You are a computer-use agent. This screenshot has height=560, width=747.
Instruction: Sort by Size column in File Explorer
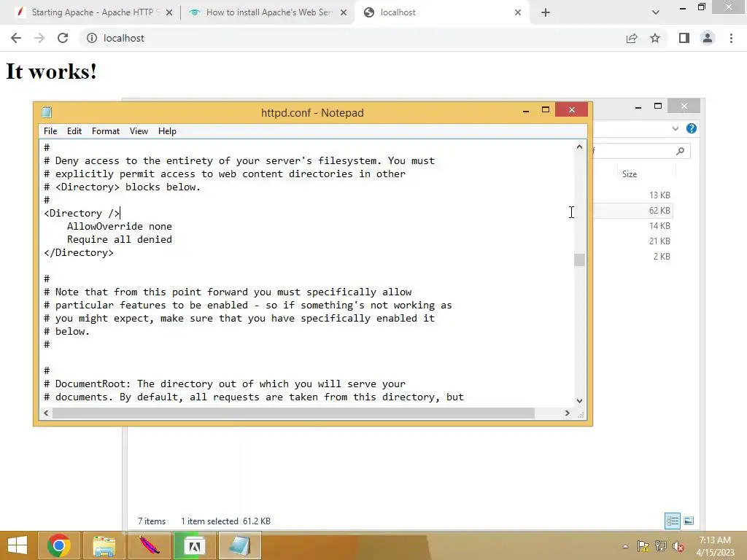tap(630, 174)
